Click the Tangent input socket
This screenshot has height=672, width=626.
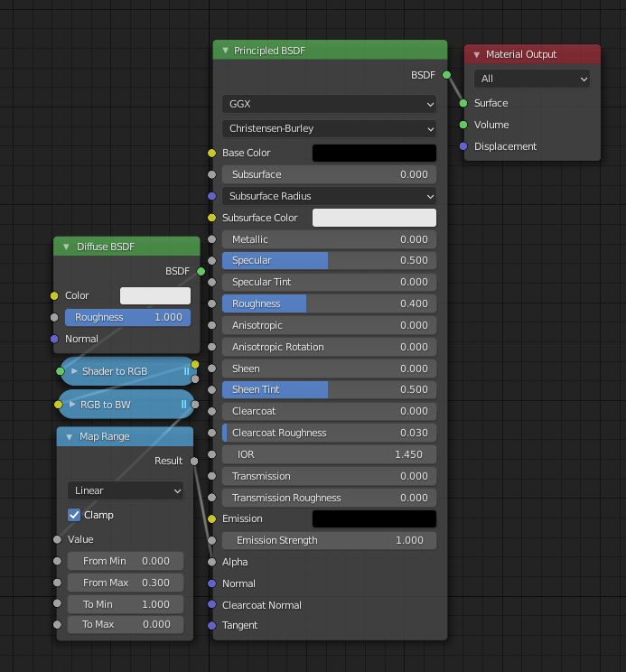pos(211,625)
